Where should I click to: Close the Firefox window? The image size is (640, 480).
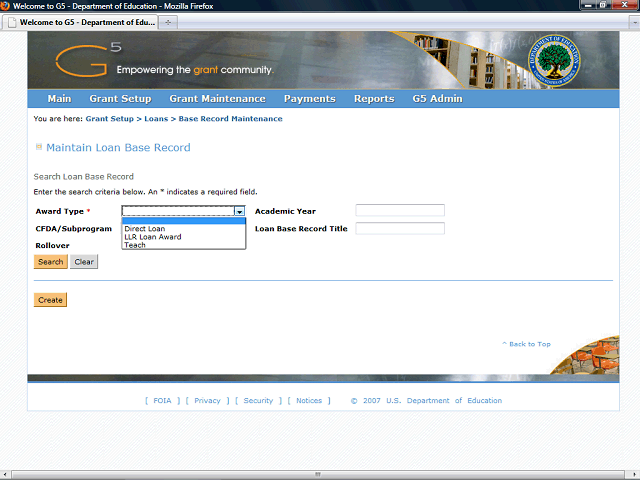(625, 5)
